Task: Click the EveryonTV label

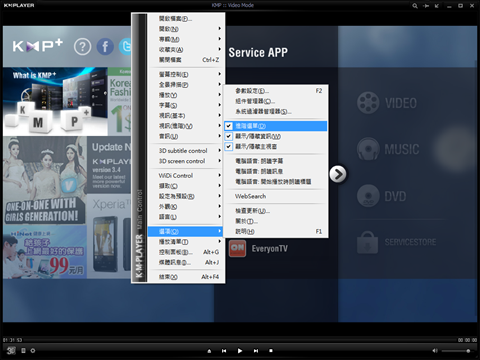Action: (270, 249)
